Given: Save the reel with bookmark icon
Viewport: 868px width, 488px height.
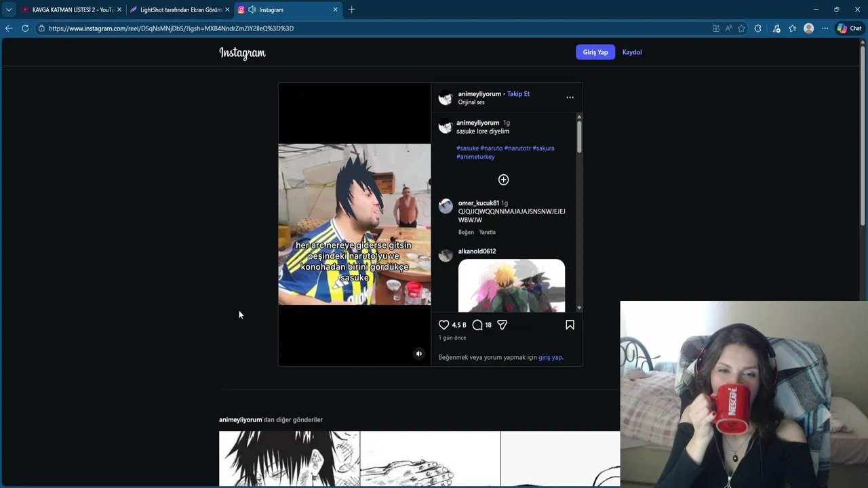Looking at the screenshot, I should tap(570, 325).
